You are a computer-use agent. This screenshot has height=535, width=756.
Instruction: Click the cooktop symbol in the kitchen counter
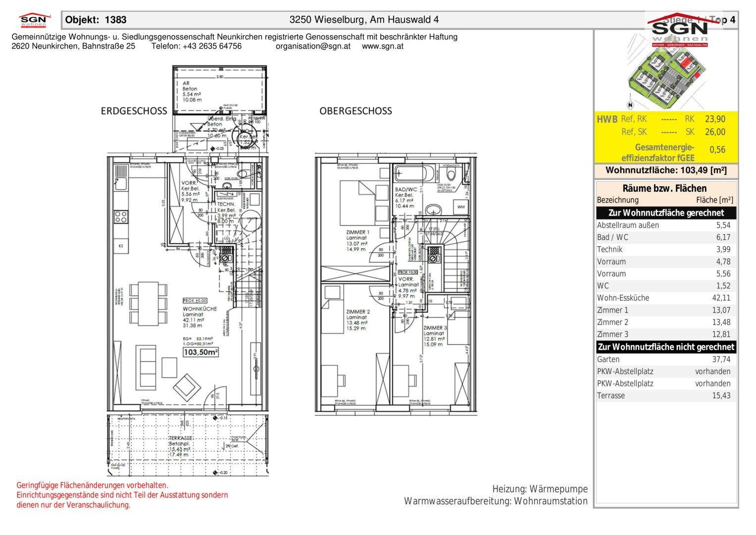pyautogui.click(x=121, y=217)
